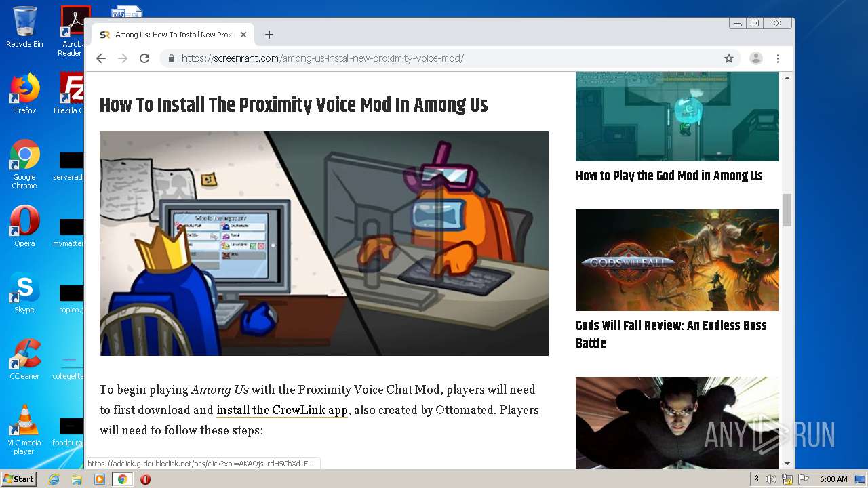868x488 pixels.
Task: Show hidden system tray icons
Action: pyautogui.click(x=756, y=479)
